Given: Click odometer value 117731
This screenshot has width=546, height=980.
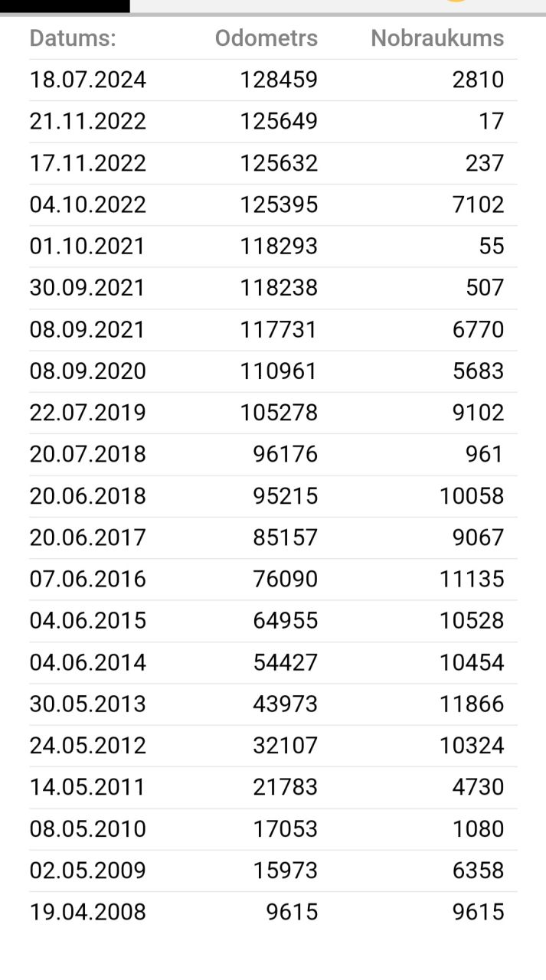Looking at the screenshot, I should (x=279, y=329).
